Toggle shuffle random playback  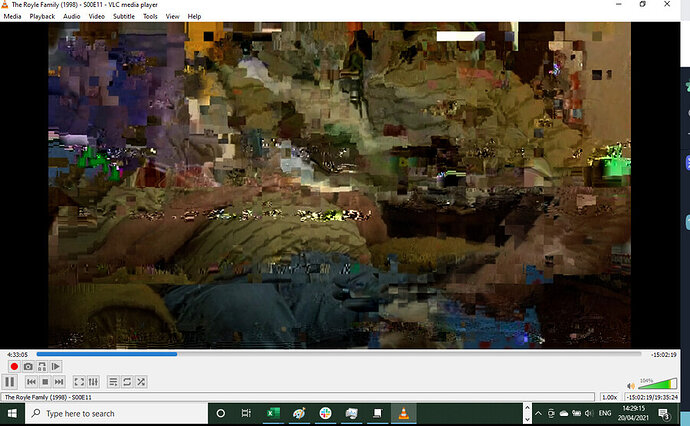tap(141, 382)
